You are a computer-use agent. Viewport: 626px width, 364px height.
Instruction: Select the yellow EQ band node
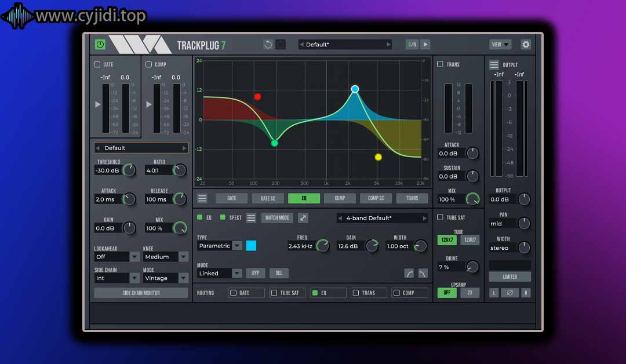pyautogui.click(x=378, y=157)
